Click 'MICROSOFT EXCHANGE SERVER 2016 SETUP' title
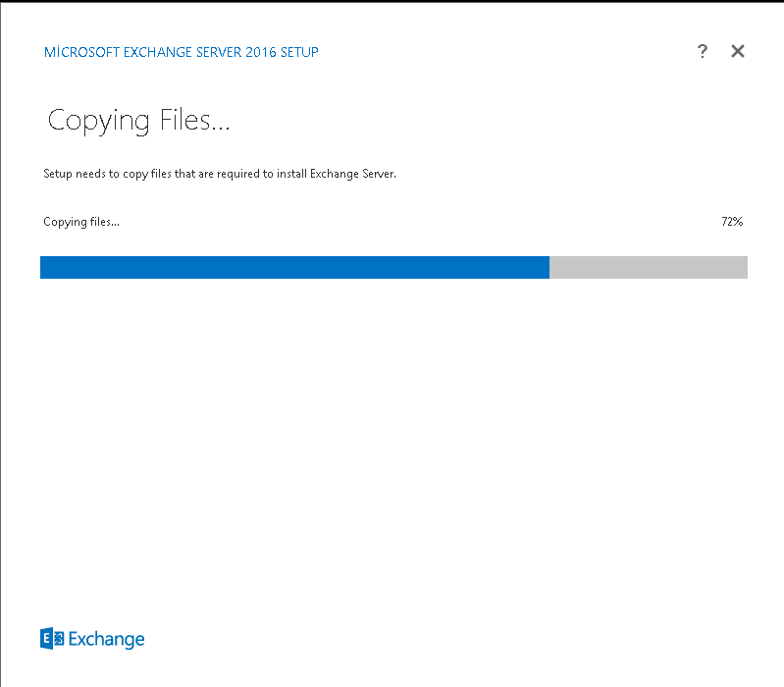 tap(181, 52)
